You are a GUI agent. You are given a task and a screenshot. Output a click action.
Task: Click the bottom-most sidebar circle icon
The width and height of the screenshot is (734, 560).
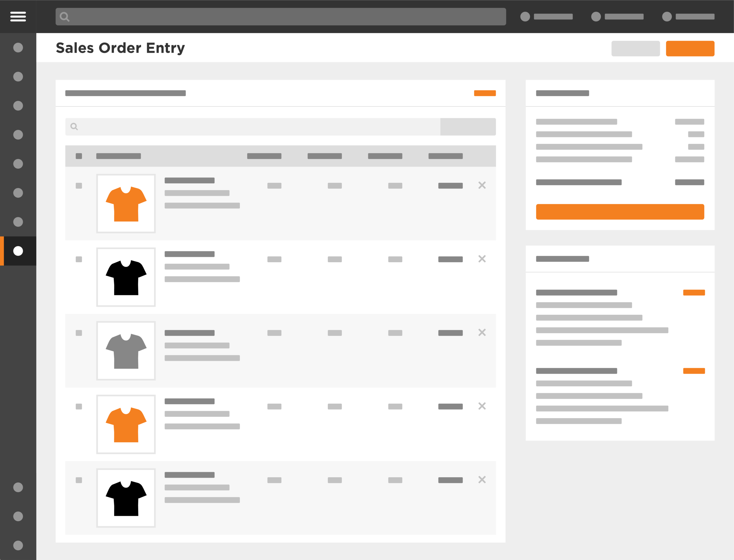(18, 545)
